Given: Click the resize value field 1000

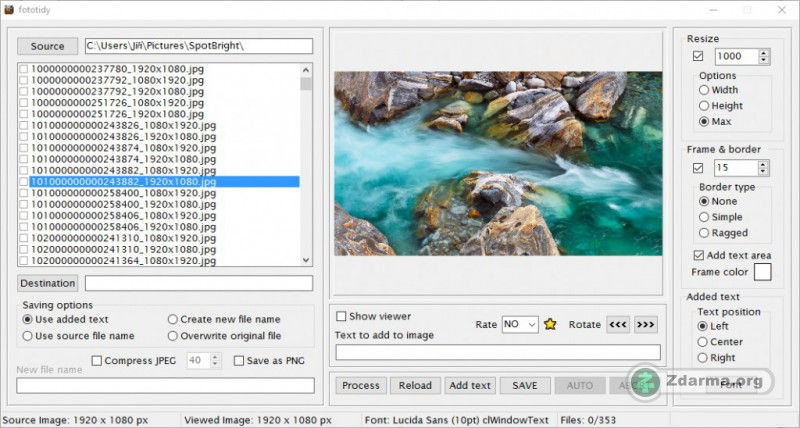Looking at the screenshot, I should pyautogui.click(x=736, y=56).
